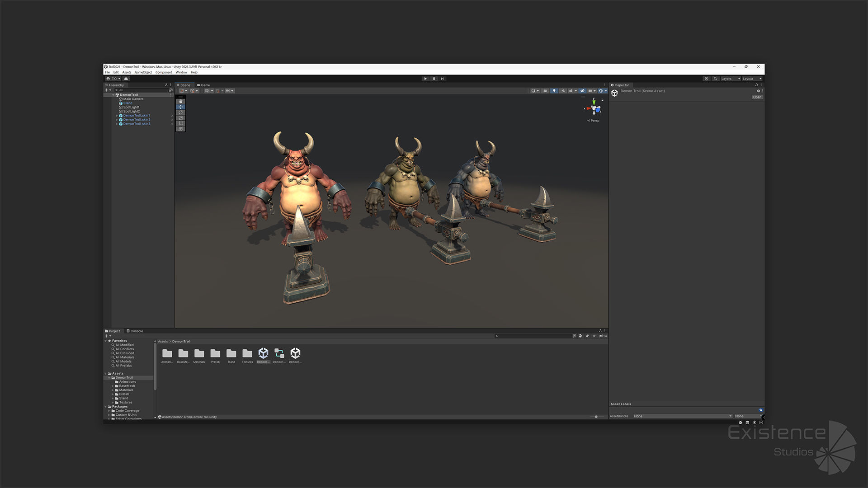868x488 pixels.
Task: Switch to the Game tab
Action: point(203,85)
